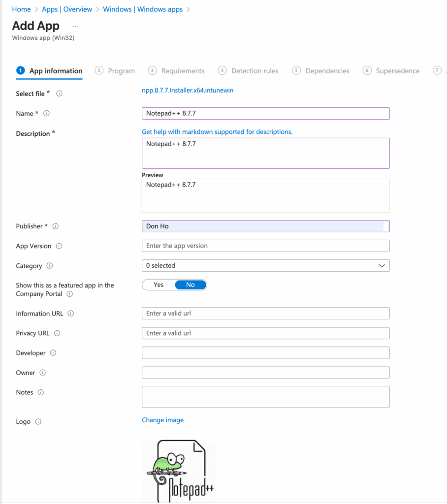Click info icon next to Publisher

[x=56, y=226]
